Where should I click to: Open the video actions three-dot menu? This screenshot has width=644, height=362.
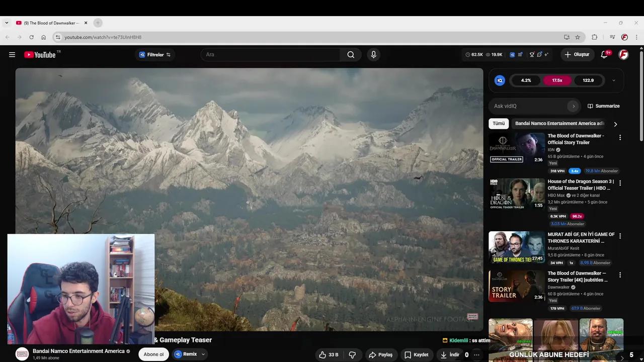click(476, 354)
